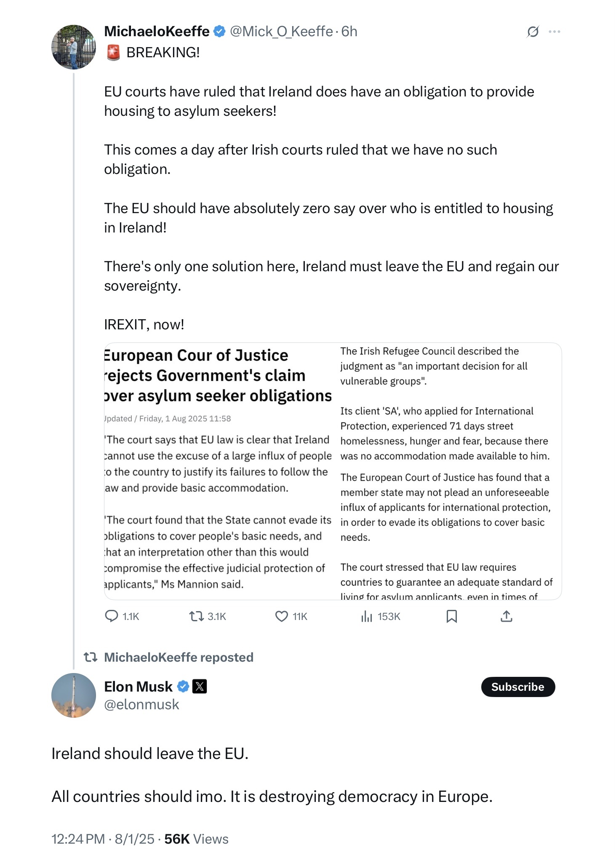Repost the tweet using the retweet icon
The image size is (616, 855).
tap(196, 617)
